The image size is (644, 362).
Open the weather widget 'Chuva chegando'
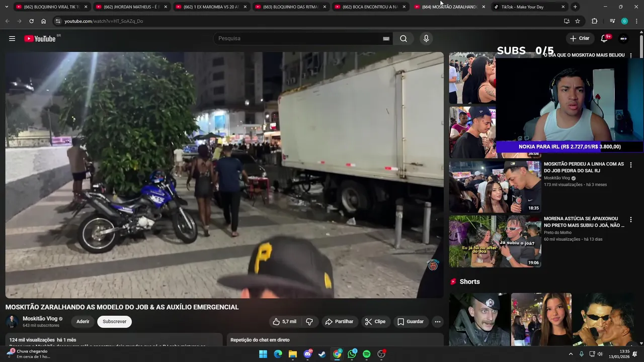click(x=29, y=354)
